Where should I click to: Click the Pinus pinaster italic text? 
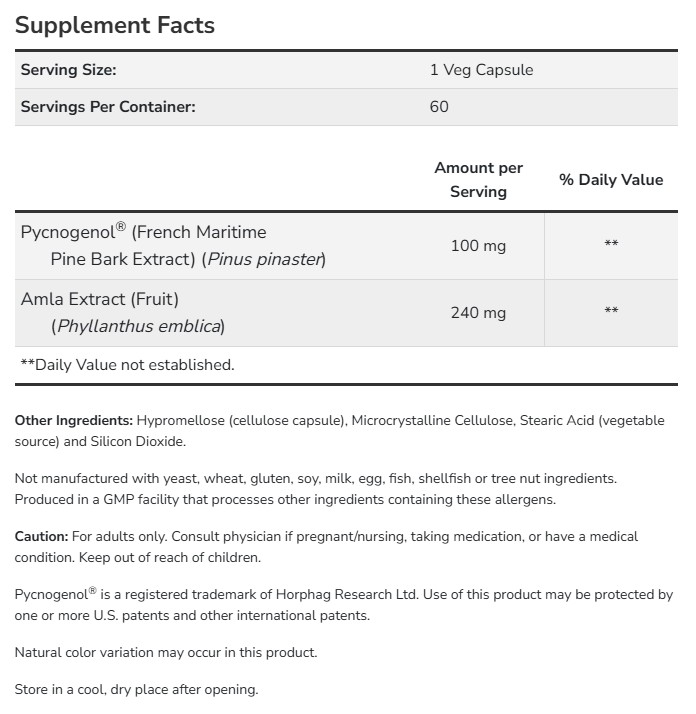point(265,259)
